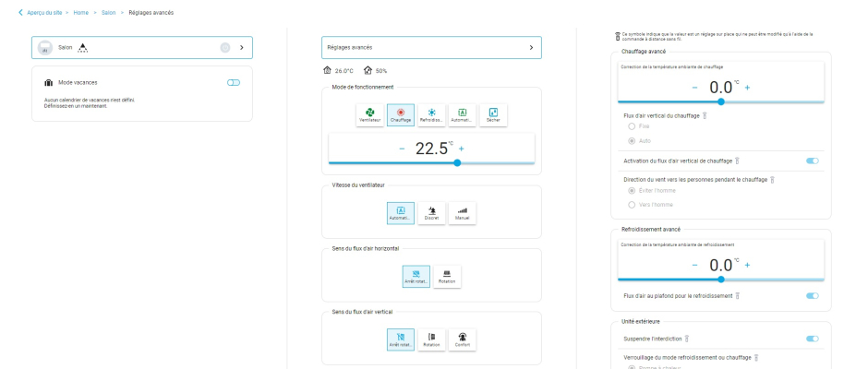Open Salon breadcrumb link
The width and height of the screenshot is (868, 369).
[x=109, y=12]
